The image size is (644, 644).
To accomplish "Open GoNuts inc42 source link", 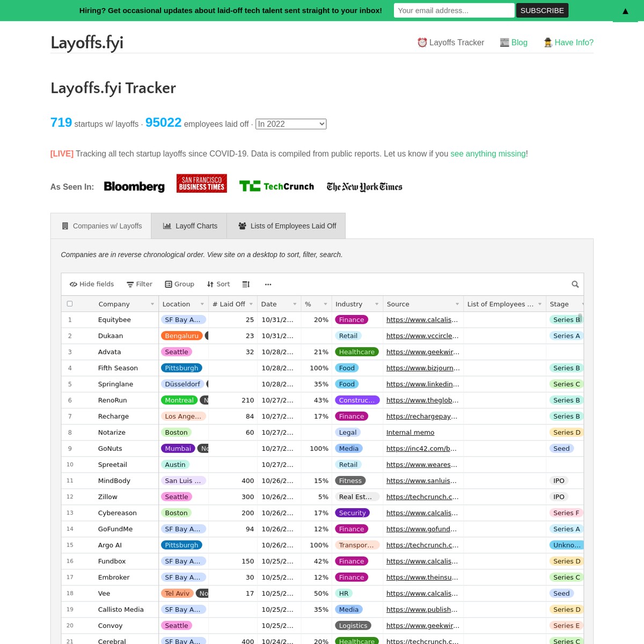I will (x=422, y=449).
